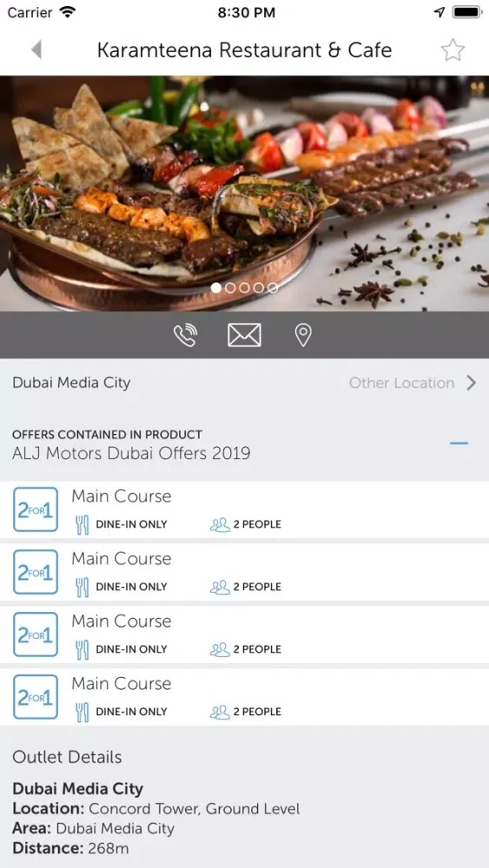Viewport: 489px width, 868px height.
Task: Tap the 2for1 badge of fourth offer
Action: coord(36,697)
